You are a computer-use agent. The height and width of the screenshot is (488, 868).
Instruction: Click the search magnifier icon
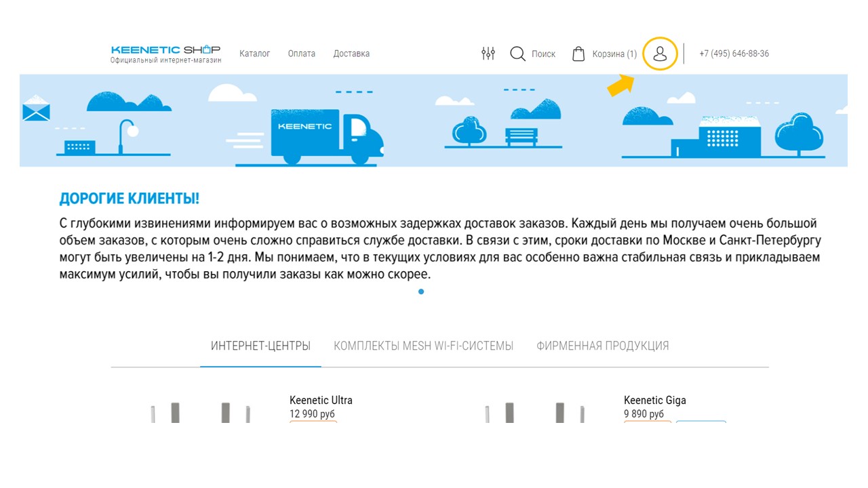pyautogui.click(x=517, y=54)
